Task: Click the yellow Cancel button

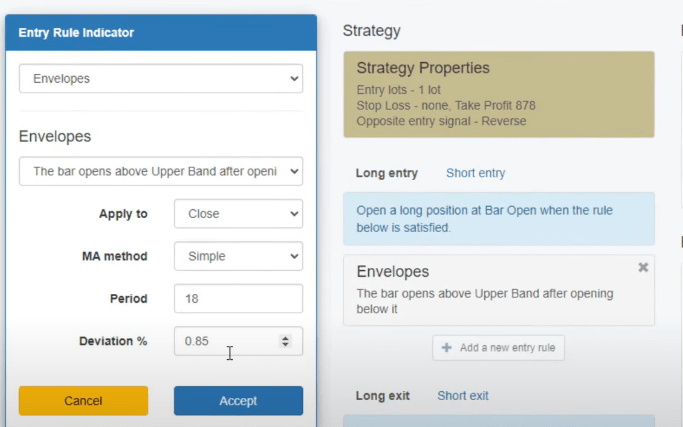Action: click(x=83, y=400)
